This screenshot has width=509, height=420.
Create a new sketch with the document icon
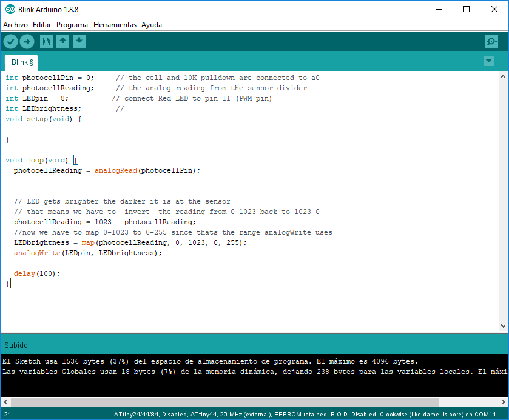click(x=47, y=41)
